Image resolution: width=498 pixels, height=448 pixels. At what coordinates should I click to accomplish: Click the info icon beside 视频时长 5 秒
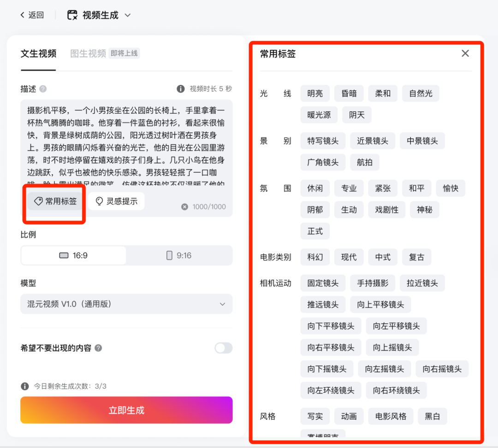pos(181,89)
